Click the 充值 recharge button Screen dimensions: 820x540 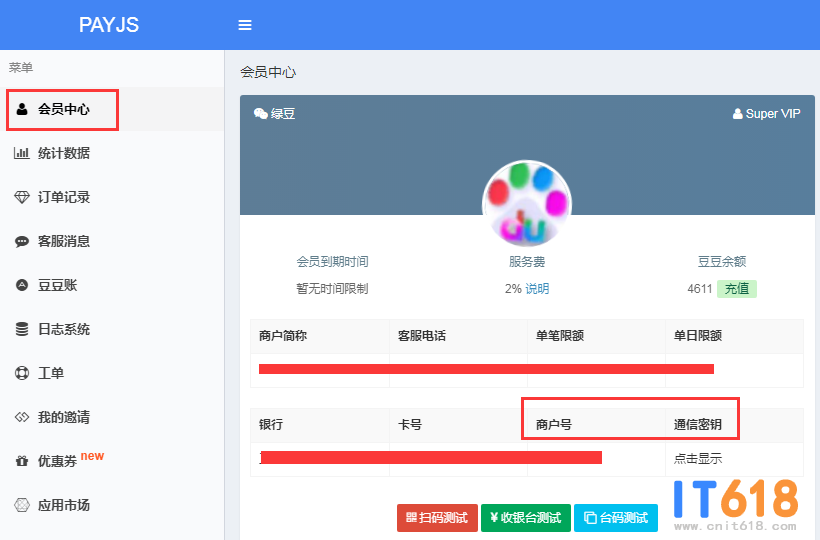coord(736,288)
